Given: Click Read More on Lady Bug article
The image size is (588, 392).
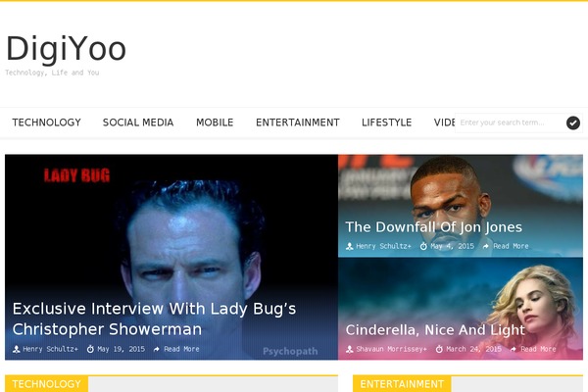Looking at the screenshot, I should [181, 349].
